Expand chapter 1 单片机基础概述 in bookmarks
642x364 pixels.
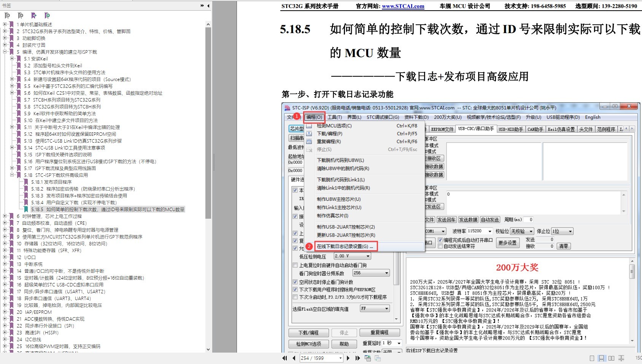point(5,24)
